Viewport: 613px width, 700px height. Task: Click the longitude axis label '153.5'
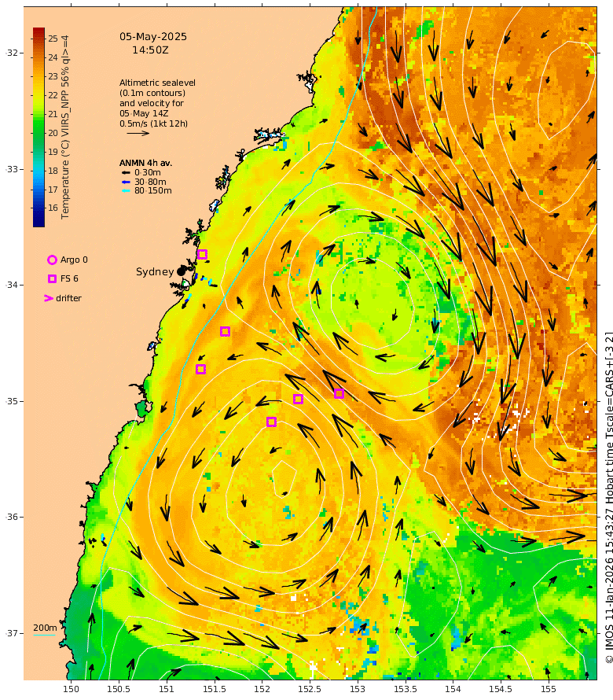[x=405, y=689]
